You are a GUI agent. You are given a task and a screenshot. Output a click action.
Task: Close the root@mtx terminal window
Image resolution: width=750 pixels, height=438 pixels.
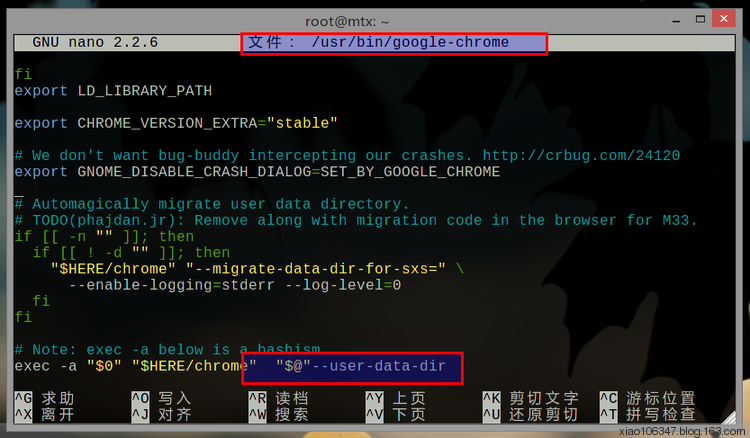coord(724,19)
